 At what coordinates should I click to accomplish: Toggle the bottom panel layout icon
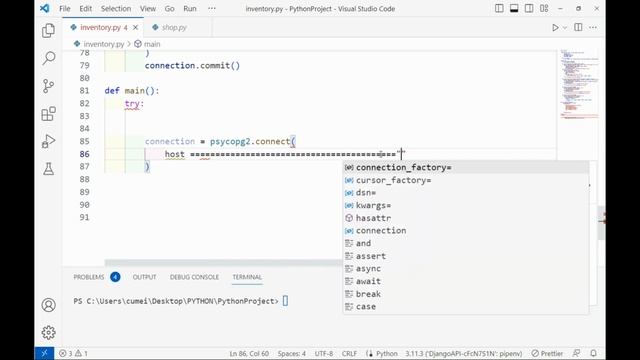pos(514,9)
